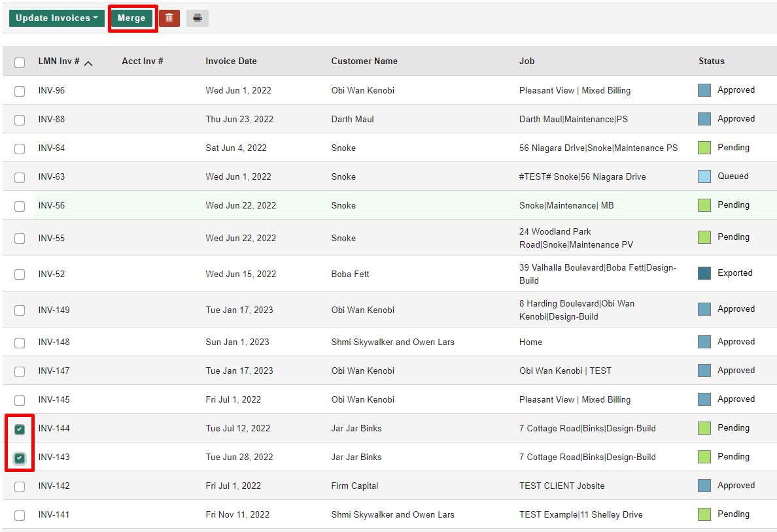Toggle the select-all checkbox in header
The image size is (777, 532).
20,63
